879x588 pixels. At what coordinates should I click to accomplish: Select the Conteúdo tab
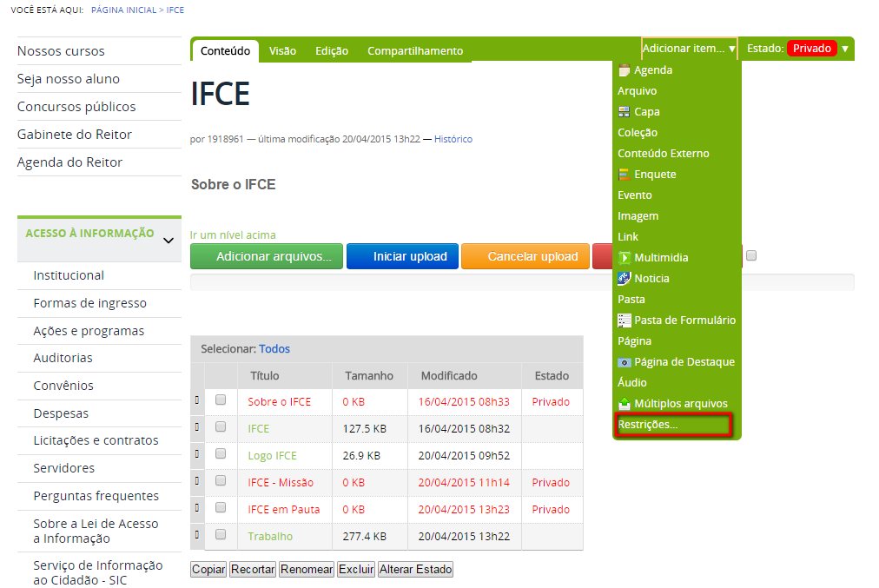225,51
